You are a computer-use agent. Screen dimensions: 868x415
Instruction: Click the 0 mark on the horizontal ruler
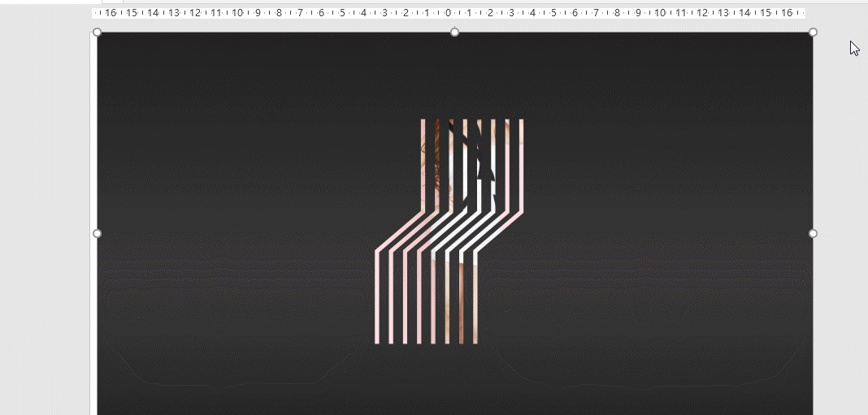[448, 13]
